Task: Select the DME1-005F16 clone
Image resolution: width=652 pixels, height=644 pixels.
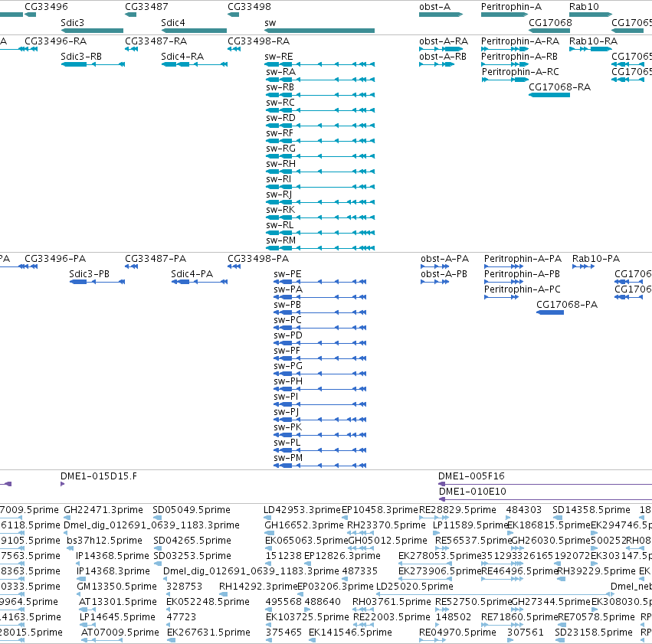Action: tap(546, 484)
